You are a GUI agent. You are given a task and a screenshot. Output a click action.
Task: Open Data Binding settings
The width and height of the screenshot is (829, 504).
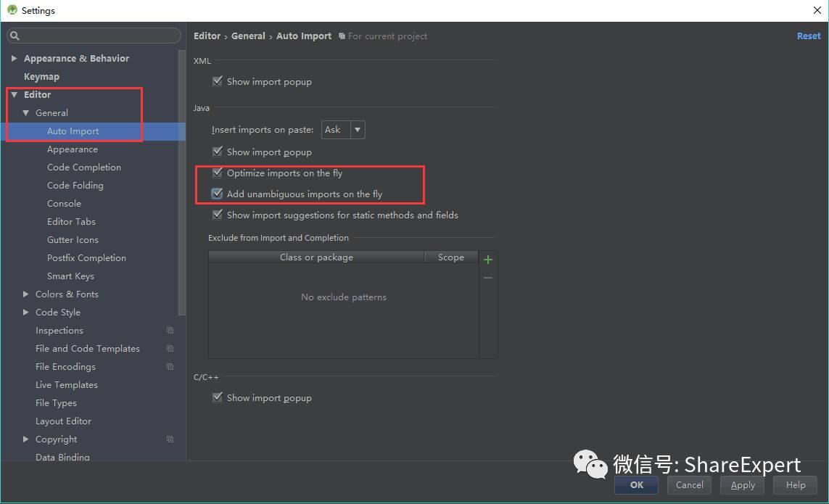[x=62, y=456]
